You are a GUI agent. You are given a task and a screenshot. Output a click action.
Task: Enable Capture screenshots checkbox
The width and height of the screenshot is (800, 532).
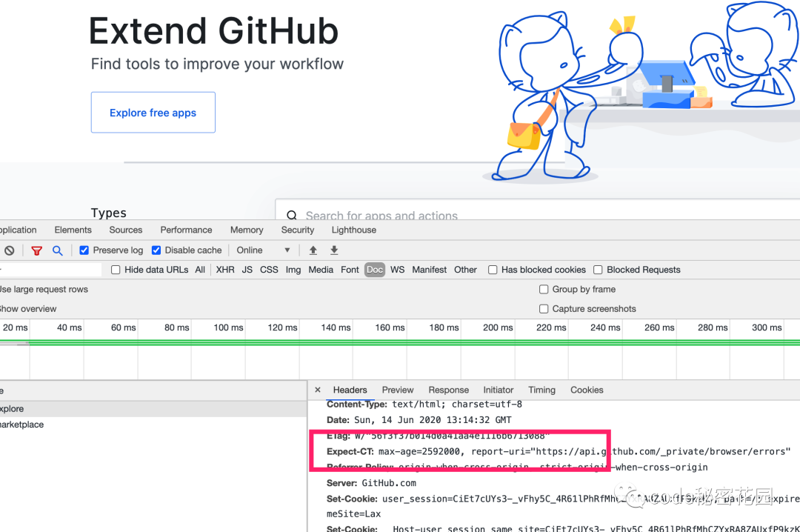544,309
